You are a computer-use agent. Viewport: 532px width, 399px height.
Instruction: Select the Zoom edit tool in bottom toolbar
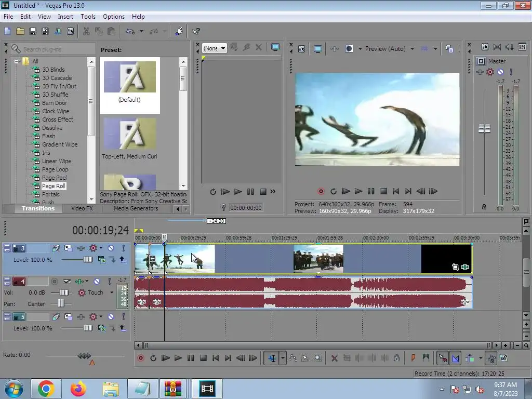(x=317, y=358)
